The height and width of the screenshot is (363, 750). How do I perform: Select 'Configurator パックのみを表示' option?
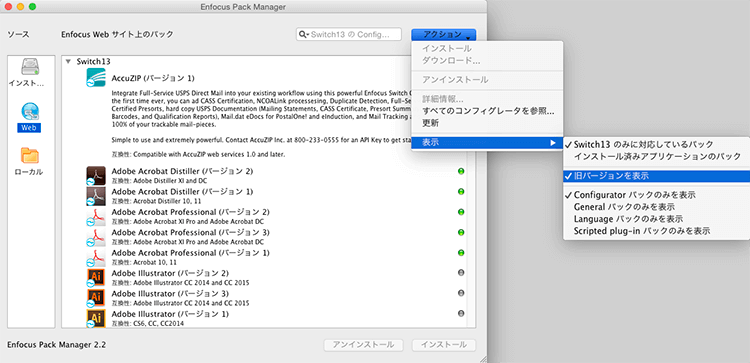[656, 195]
